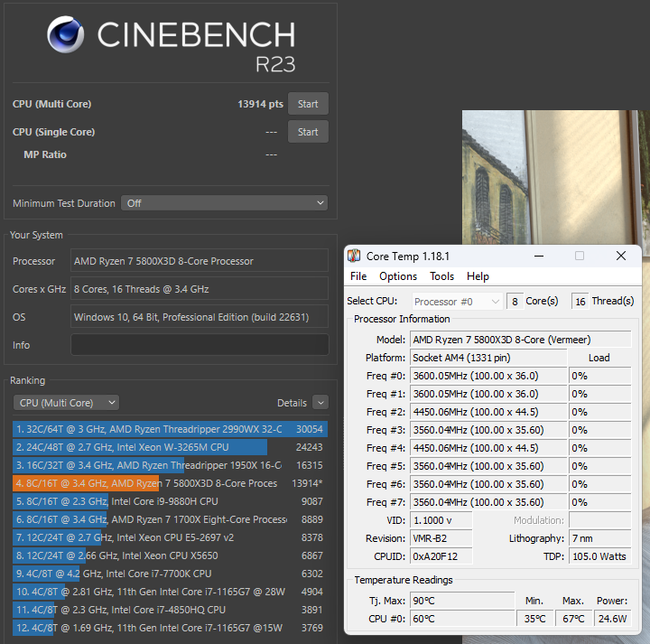Open the File menu in Core Temp
650x644 pixels.
tap(358, 276)
